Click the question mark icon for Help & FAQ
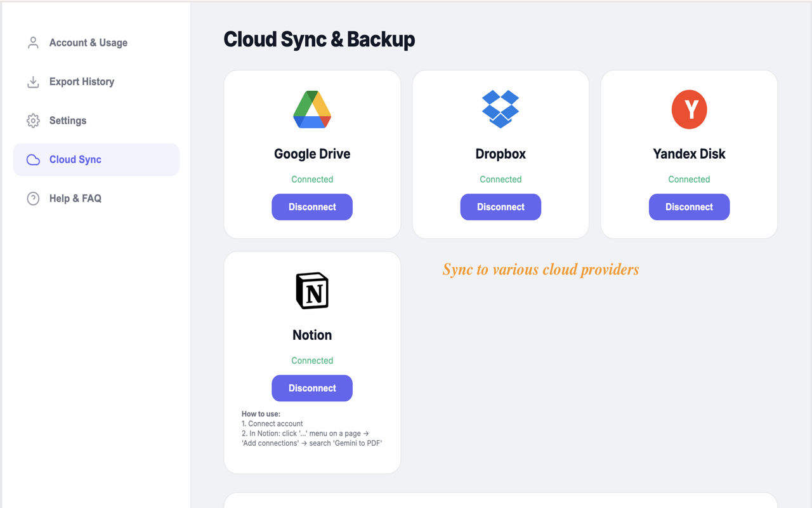 click(33, 198)
